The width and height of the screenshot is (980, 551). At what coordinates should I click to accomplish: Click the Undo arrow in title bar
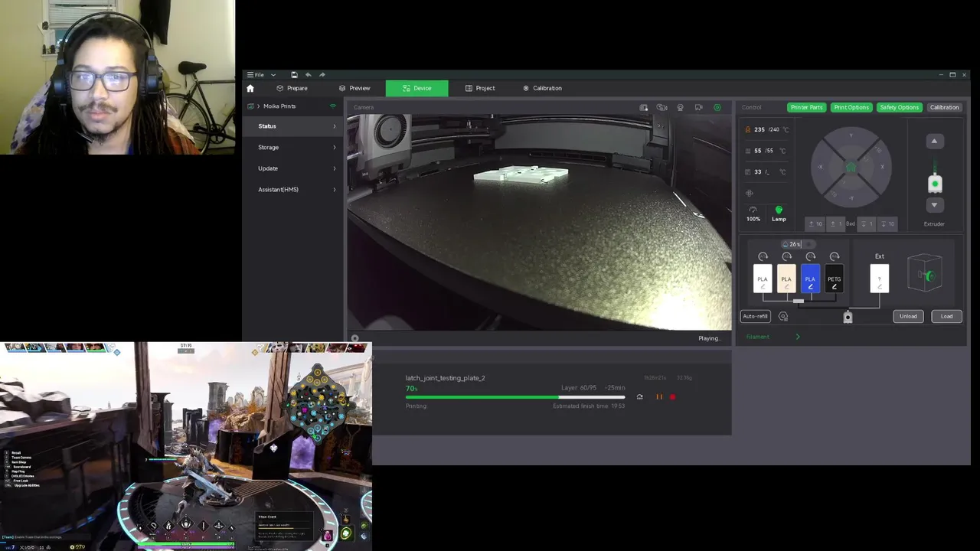(x=308, y=75)
